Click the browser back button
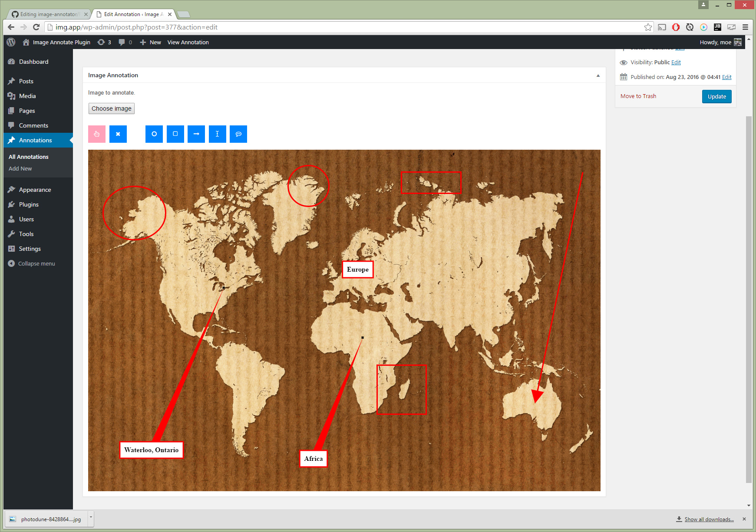 11,27
